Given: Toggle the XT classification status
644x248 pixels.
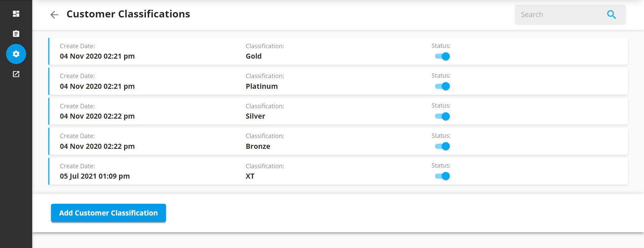Looking at the screenshot, I should tap(442, 176).
